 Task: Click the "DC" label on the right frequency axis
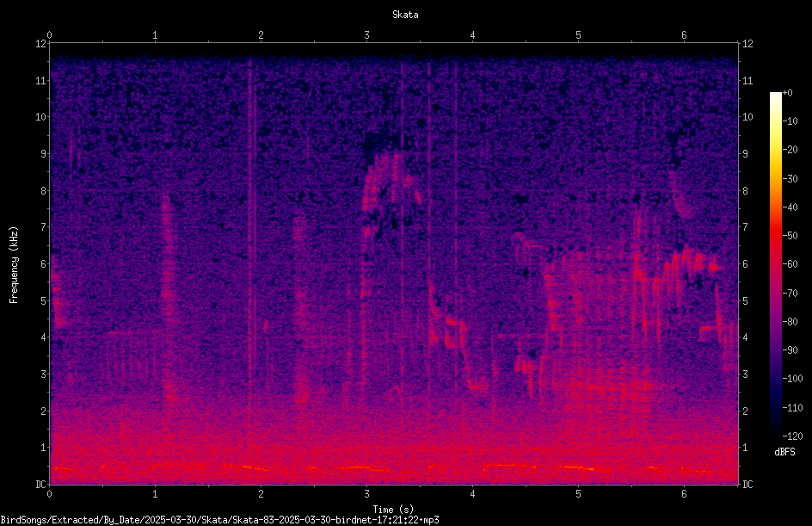(747, 485)
